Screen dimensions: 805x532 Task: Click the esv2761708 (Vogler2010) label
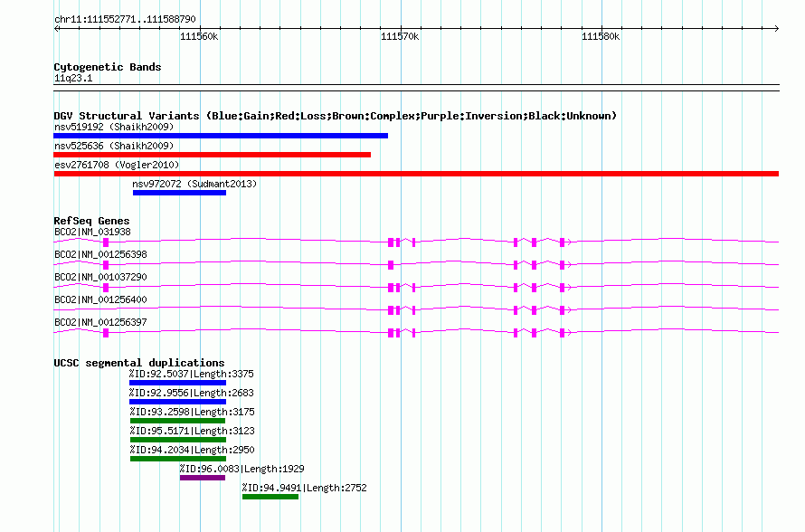pos(117,165)
